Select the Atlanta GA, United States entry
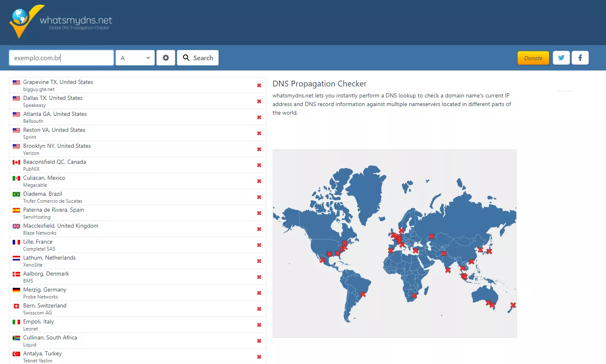The image size is (606, 364). point(138,117)
